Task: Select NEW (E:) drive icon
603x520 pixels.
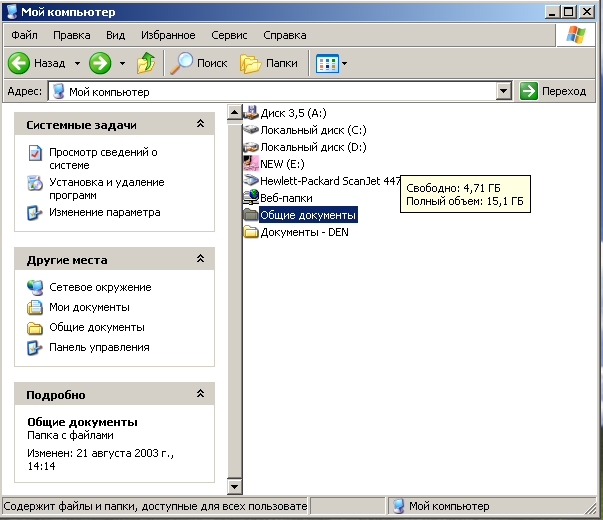Action: (251, 163)
